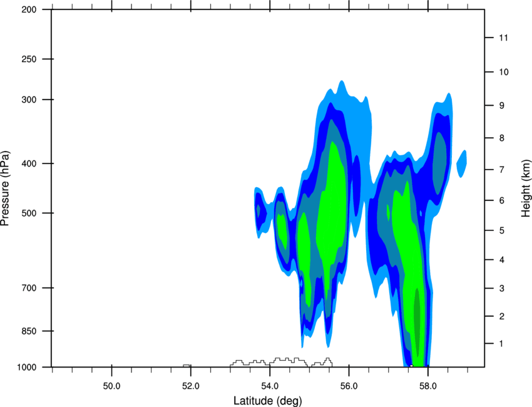Click the small terrain bump near 52 degrees
The image size is (532, 407).
pos(187,366)
